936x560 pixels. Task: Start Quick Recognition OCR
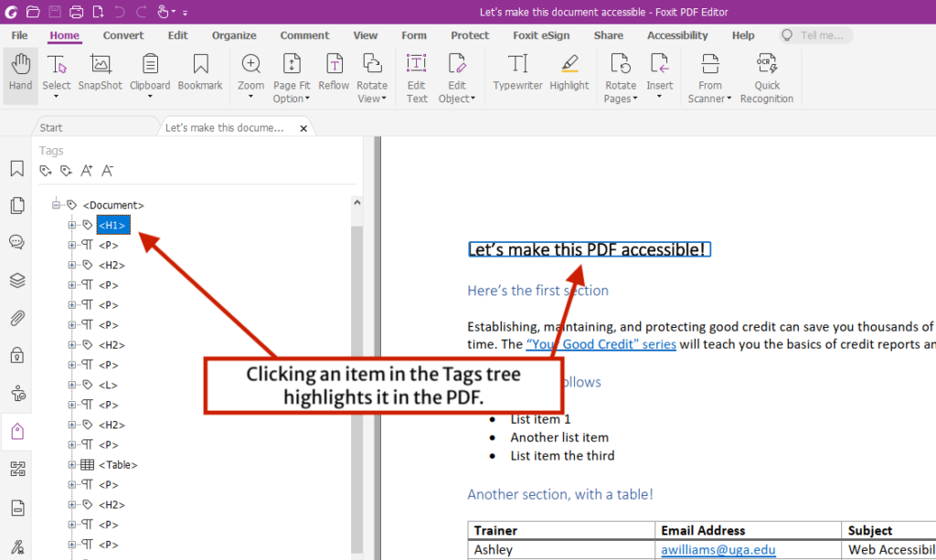point(767,73)
